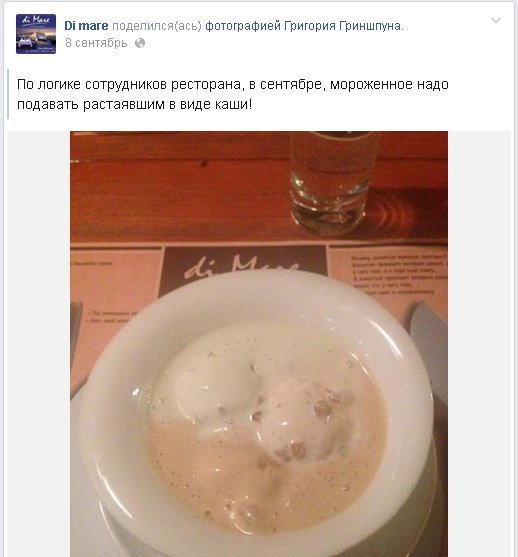This screenshot has width=518, height=557.
Task: Click the drinking glass in the photo
Action: pyautogui.click(x=331, y=181)
